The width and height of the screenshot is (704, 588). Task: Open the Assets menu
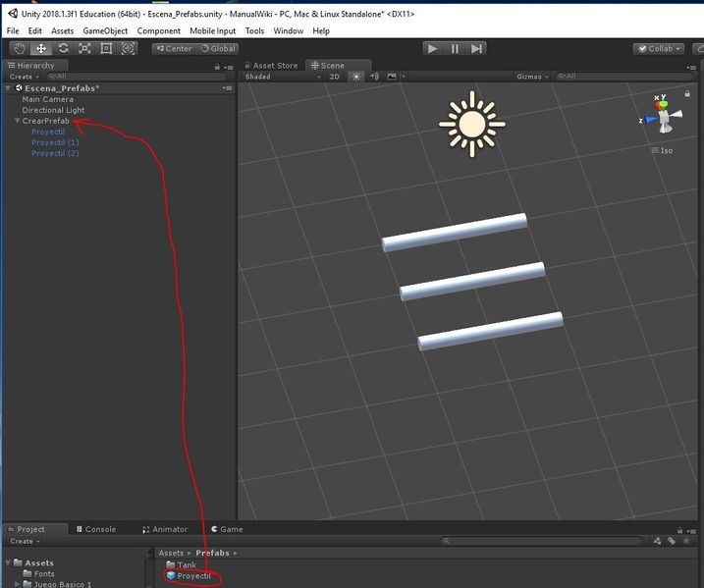tap(62, 30)
